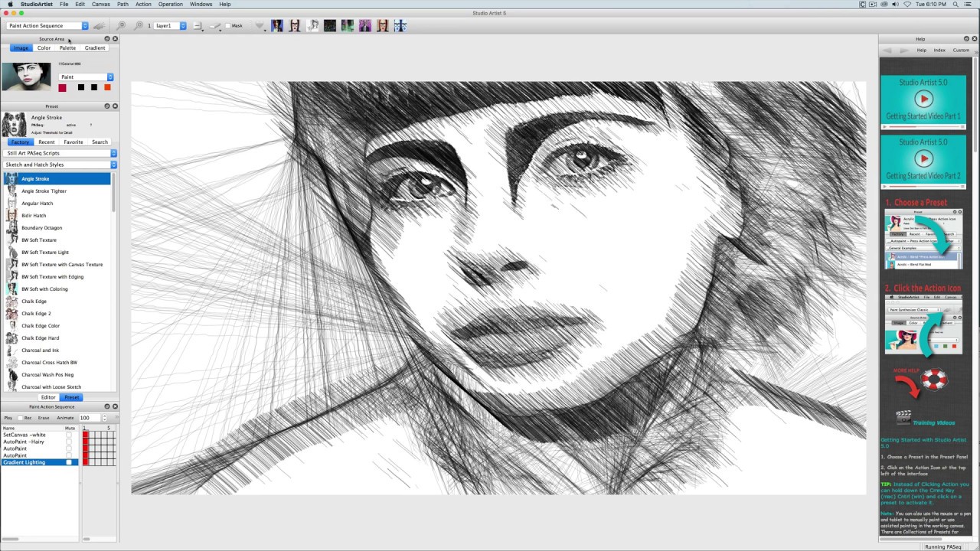The height and width of the screenshot is (551, 980).
Task: Select the second preset thumbnail icon in toolbar
Action: (295, 26)
